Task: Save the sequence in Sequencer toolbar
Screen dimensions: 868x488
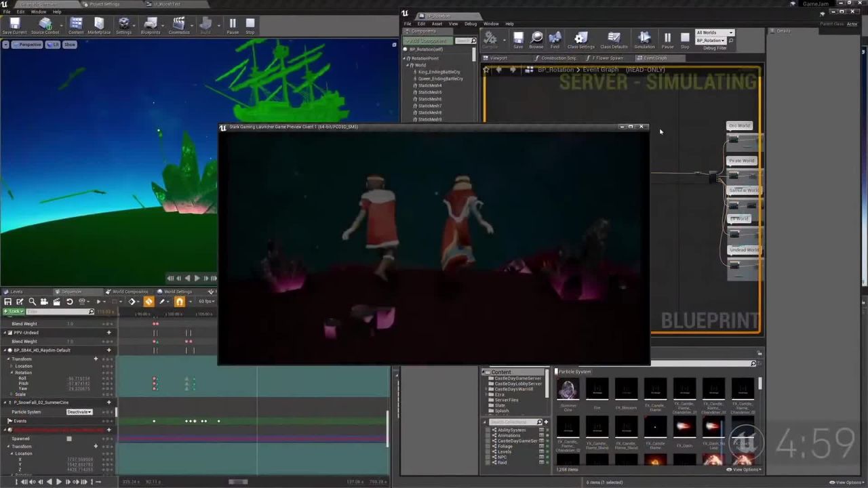Action: (7, 302)
